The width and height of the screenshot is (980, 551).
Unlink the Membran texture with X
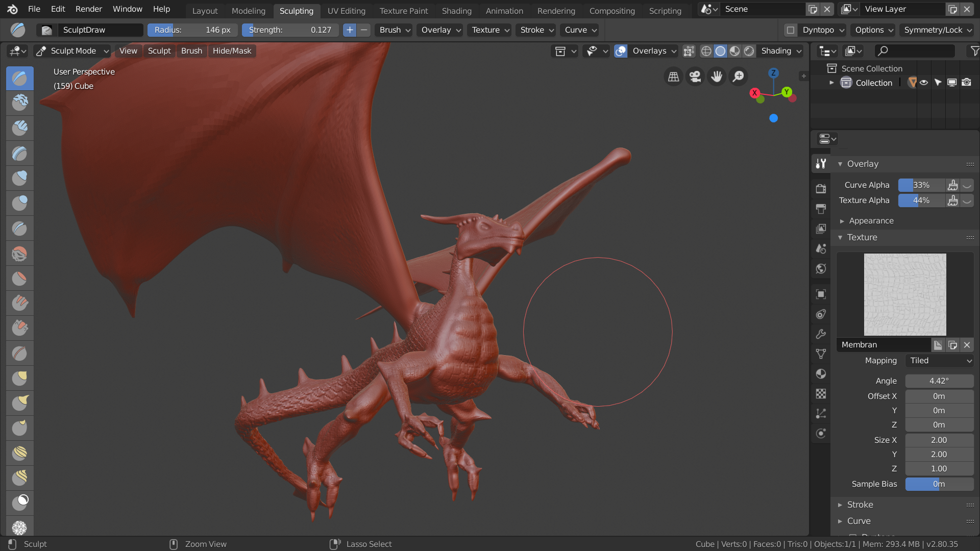[x=967, y=345]
